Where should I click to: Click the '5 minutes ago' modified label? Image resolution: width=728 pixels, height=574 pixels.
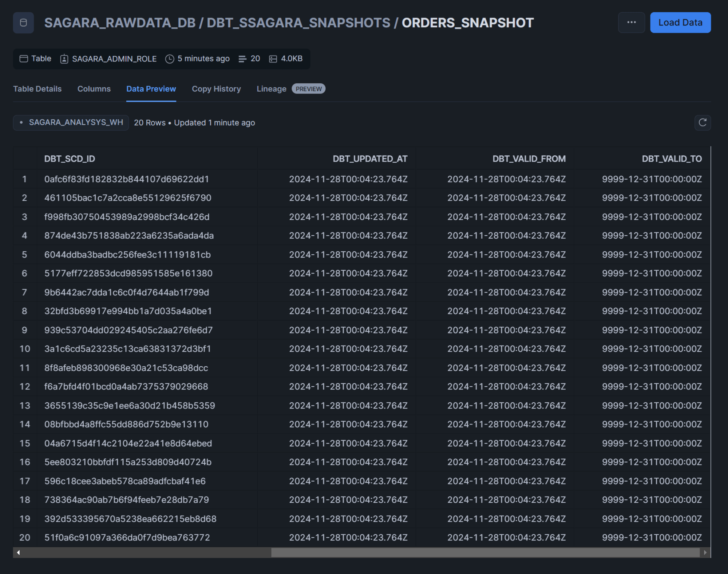coord(203,59)
